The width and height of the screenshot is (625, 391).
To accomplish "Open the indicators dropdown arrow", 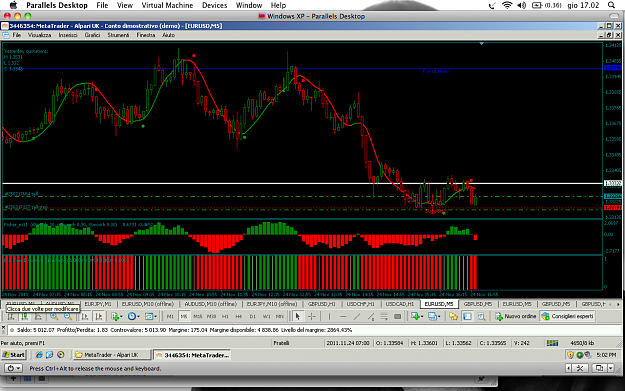I will (x=121, y=316).
